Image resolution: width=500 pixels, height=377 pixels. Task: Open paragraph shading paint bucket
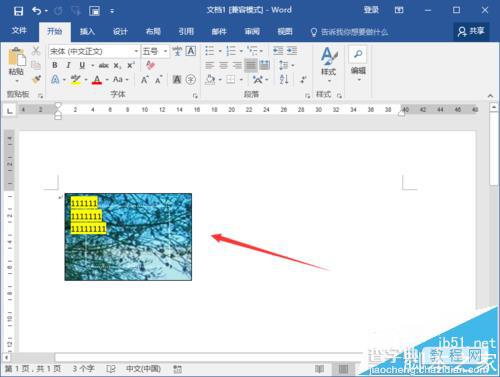[x=210, y=80]
